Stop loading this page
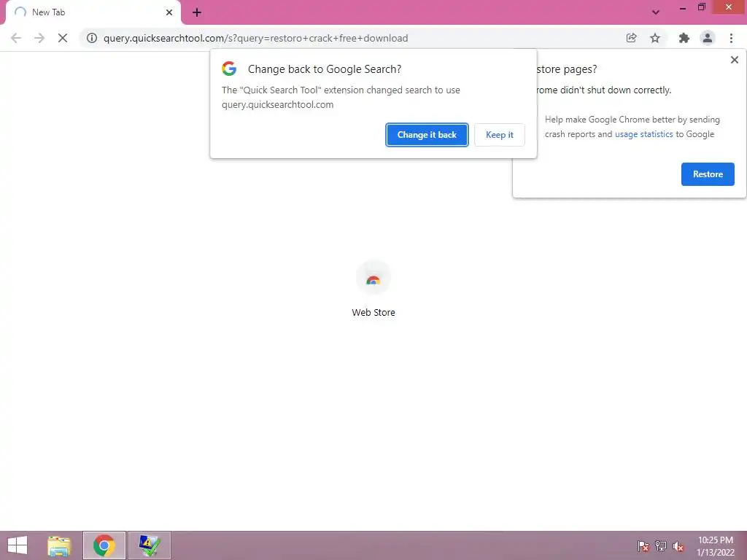The image size is (747, 560). 63,38
